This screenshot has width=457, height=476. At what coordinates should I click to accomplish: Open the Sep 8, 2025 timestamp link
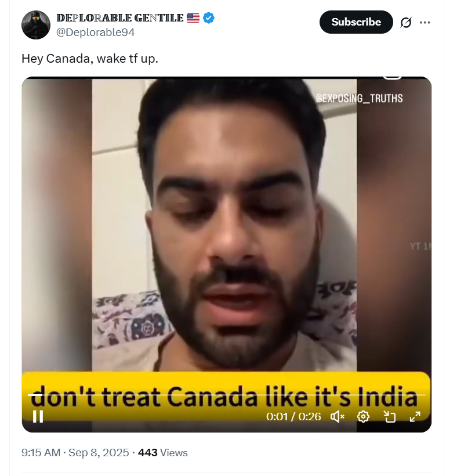[x=99, y=452]
